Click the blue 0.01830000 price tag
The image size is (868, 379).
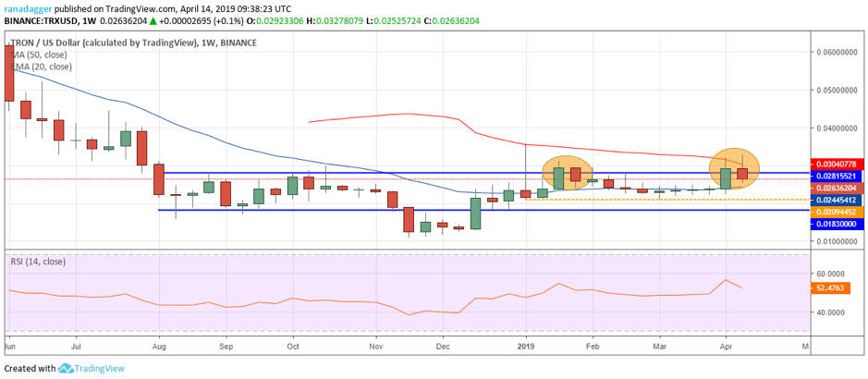[x=837, y=223]
